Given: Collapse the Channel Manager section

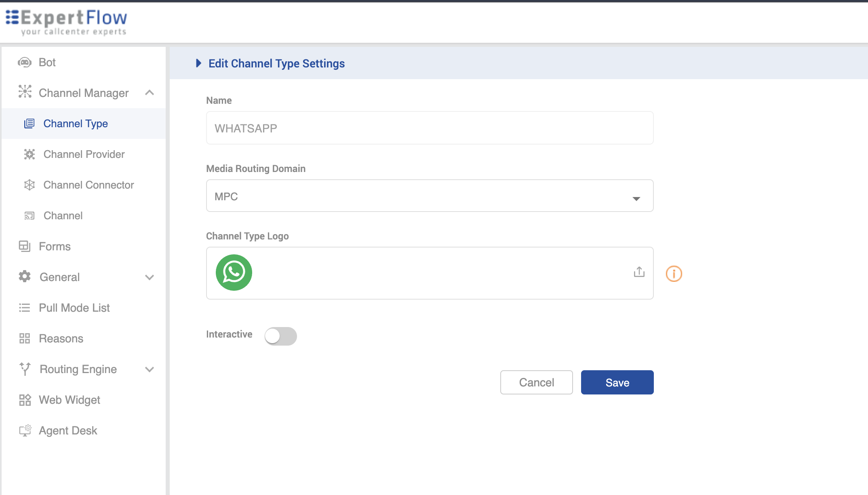Looking at the screenshot, I should point(149,93).
